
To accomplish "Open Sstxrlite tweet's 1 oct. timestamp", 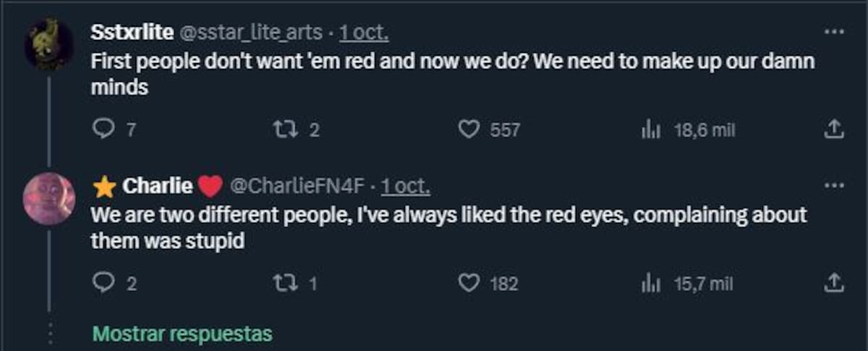I will click(x=365, y=33).
